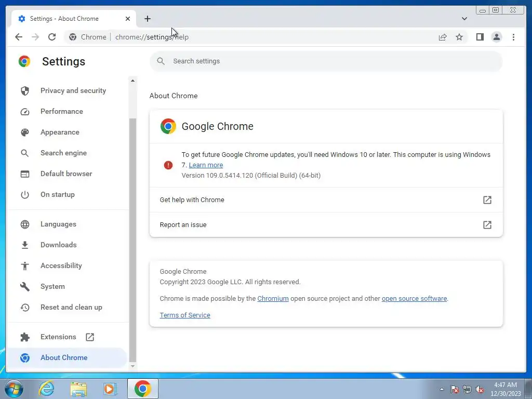The image size is (532, 399).
Task: Click the red error icon by the update notice
Action: coord(168,165)
